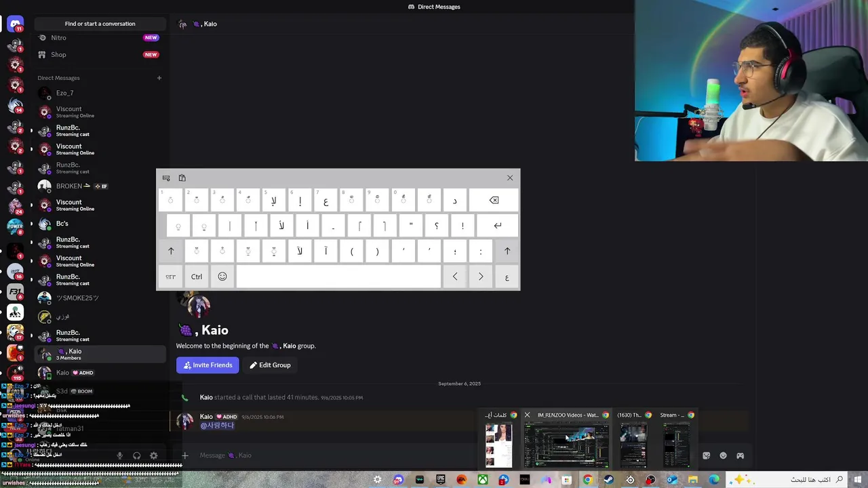The height and width of the screenshot is (488, 868).
Task: Open Windows Start menu
Action: pos(858,480)
